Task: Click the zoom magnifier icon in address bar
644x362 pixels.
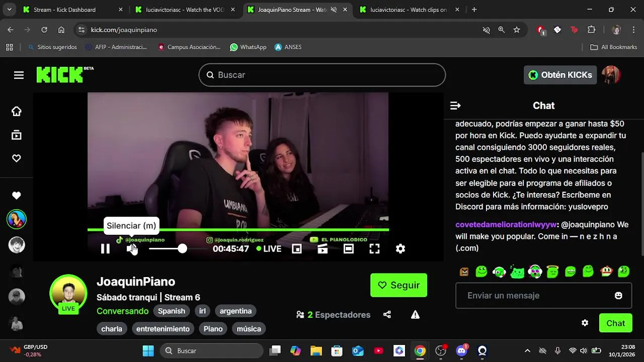Action: (502, 30)
